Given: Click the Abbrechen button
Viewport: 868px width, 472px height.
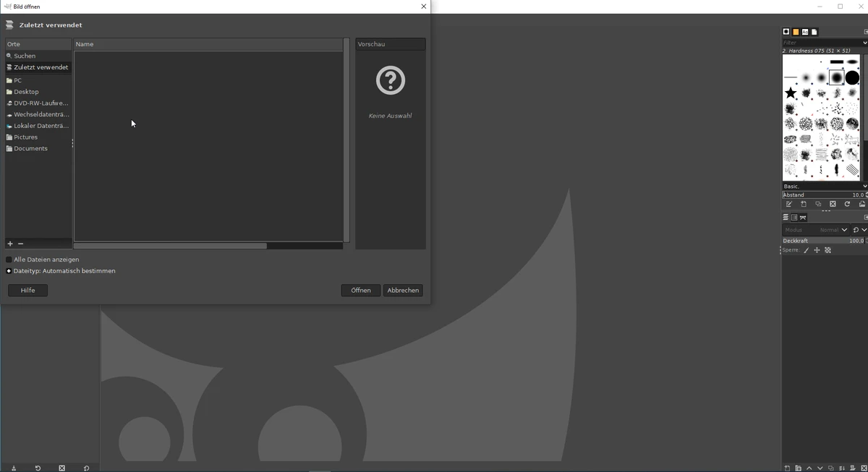Looking at the screenshot, I should coord(403,290).
